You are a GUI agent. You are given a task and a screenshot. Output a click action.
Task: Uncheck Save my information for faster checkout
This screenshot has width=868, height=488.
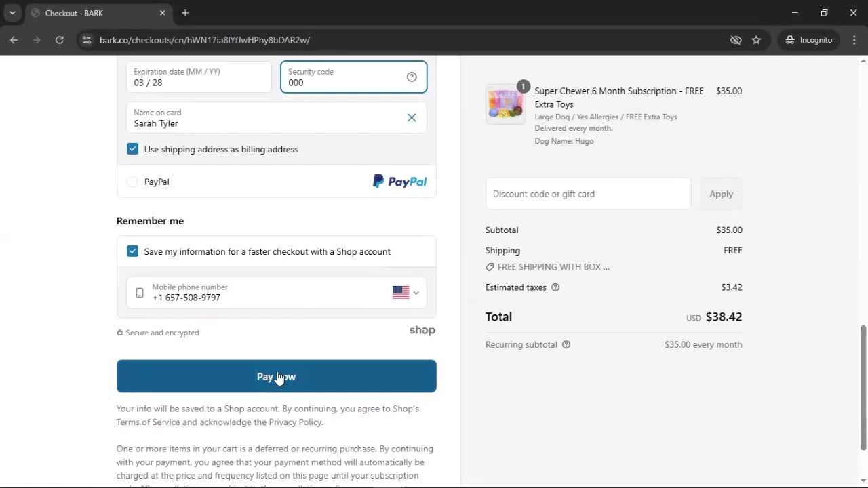132,251
